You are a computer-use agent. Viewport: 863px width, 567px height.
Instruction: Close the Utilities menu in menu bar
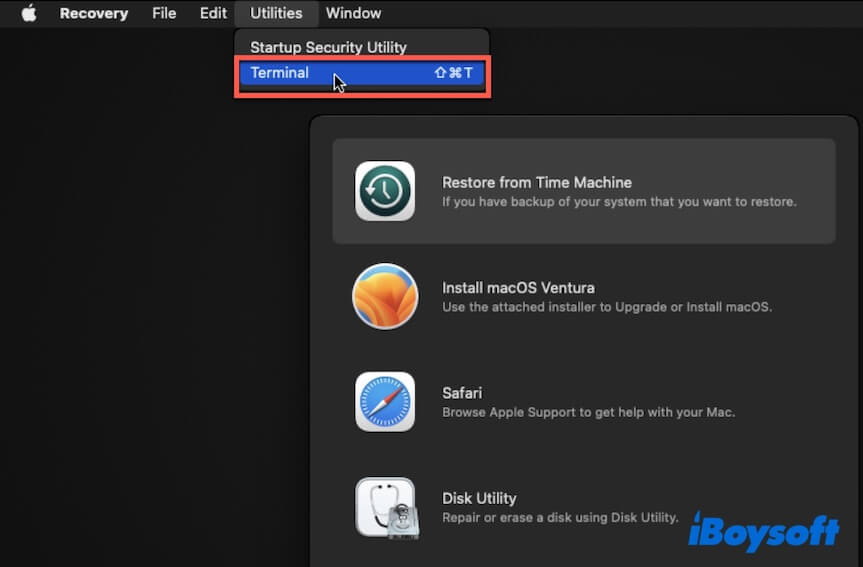click(276, 13)
